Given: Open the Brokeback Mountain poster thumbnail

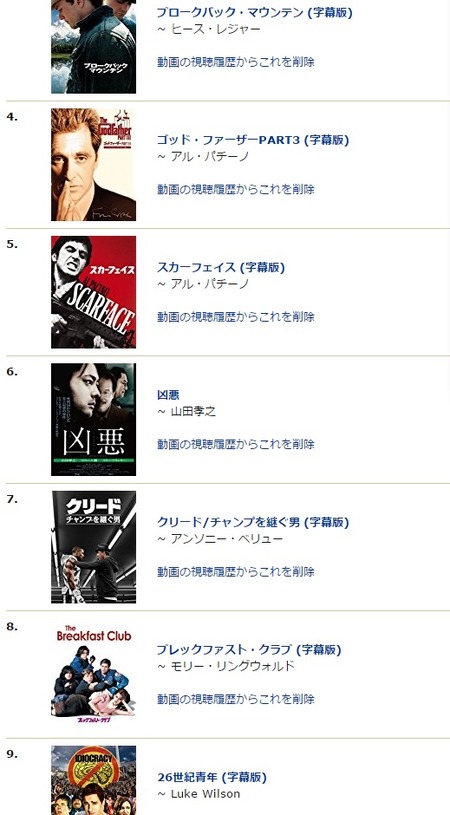Looking at the screenshot, I should [x=94, y=47].
